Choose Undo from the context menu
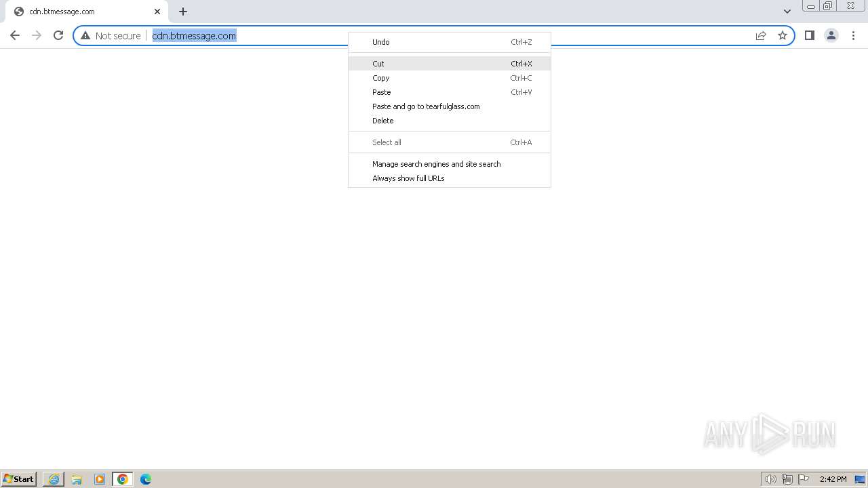This screenshot has width=868, height=488. click(450, 42)
